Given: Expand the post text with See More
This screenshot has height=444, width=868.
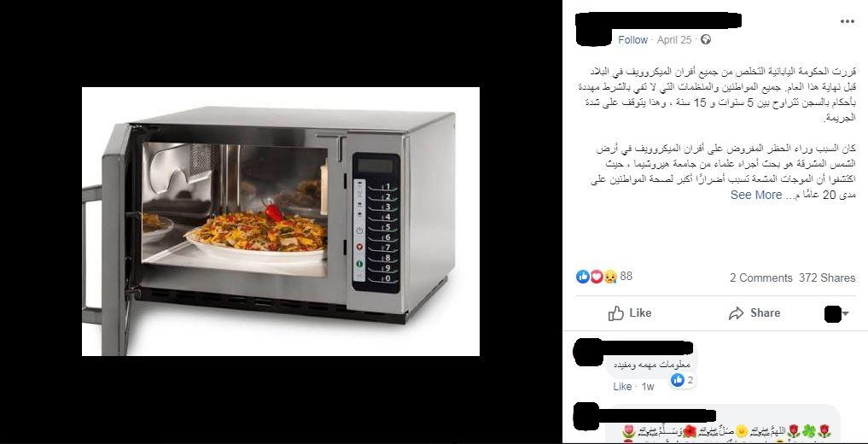Looking at the screenshot, I should point(755,195).
